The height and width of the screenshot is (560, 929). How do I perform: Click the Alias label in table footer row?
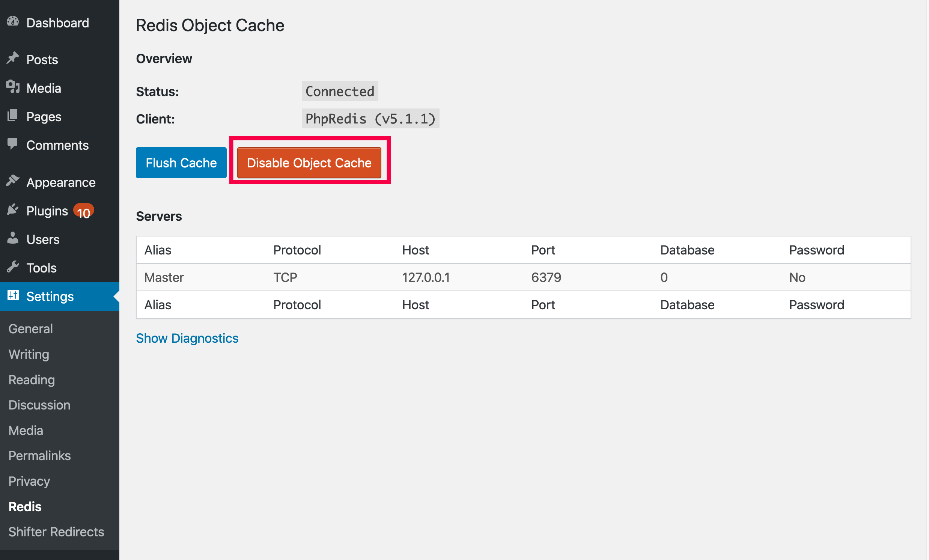coord(158,305)
